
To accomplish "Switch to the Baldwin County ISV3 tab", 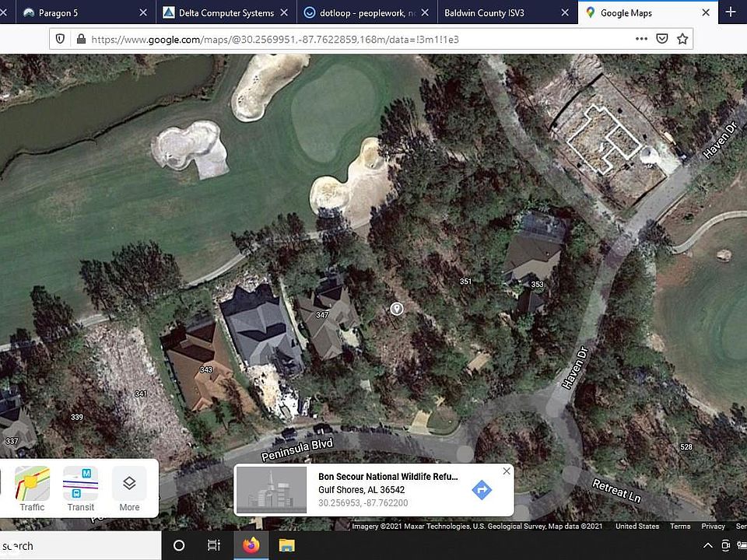I will tap(507, 13).
